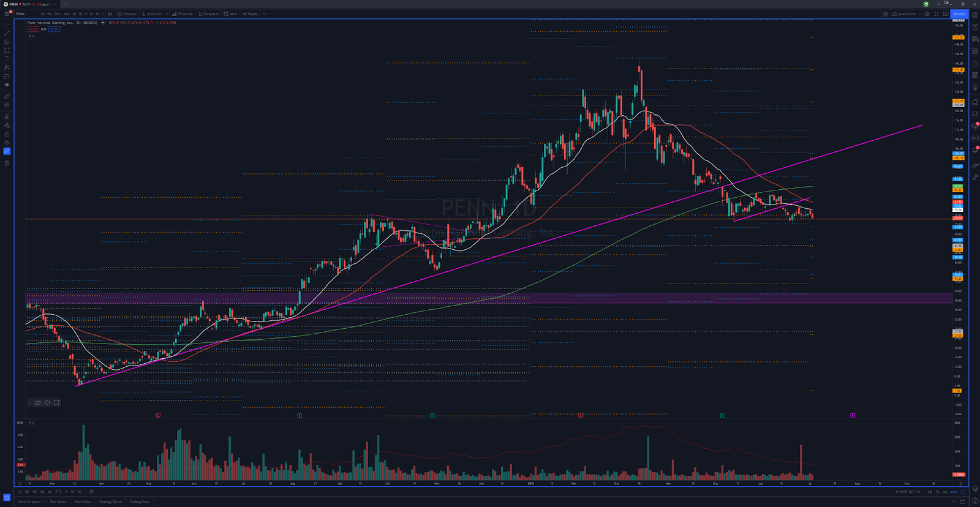Switch to 1m timeframe
The width and height of the screenshot is (980, 507).
point(42,13)
